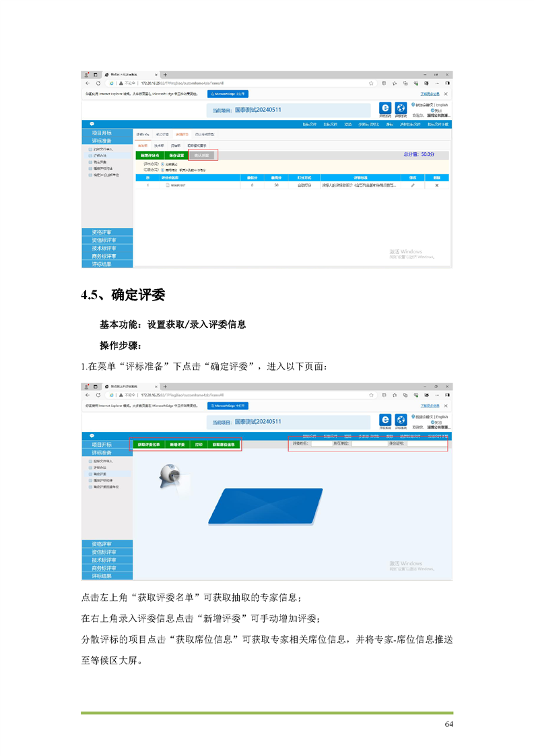Switch to the 技术标 tab in upper screenshot
The height and width of the screenshot is (756, 534).
click(159, 146)
